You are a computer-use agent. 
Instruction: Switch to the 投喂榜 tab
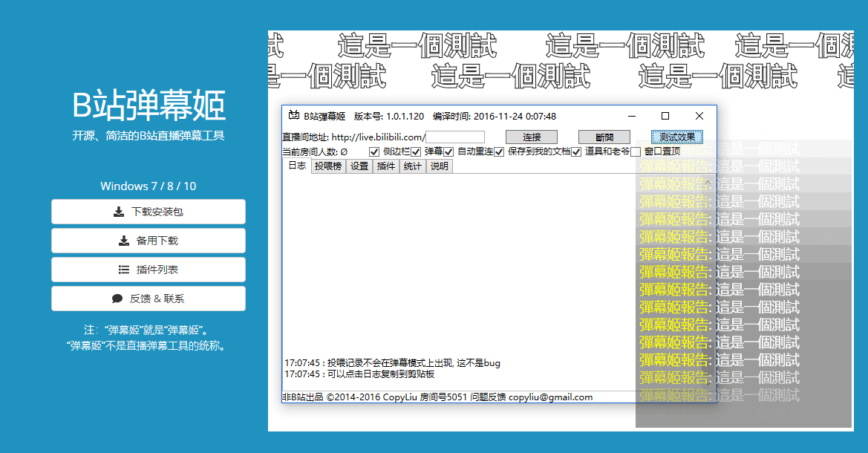[327, 166]
